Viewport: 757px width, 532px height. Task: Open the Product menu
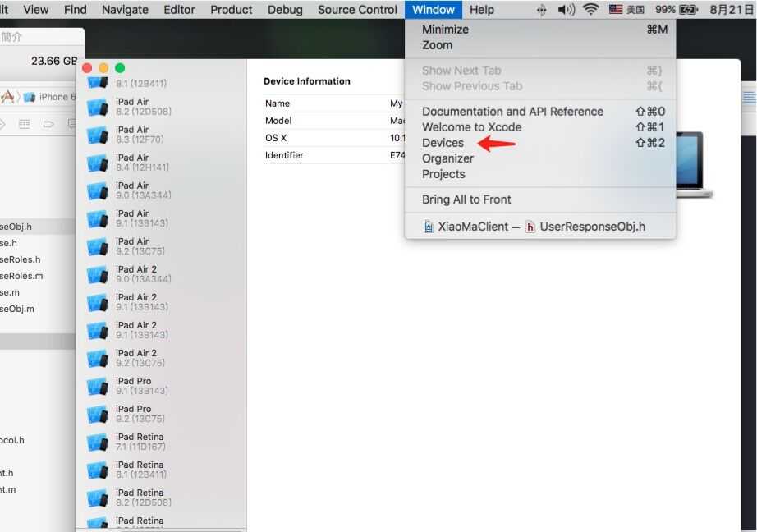(x=232, y=10)
